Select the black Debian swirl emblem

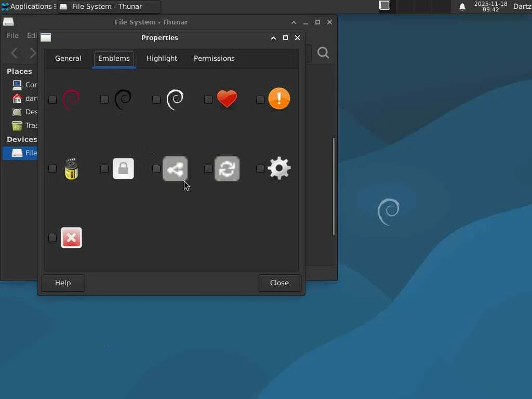[123, 99]
